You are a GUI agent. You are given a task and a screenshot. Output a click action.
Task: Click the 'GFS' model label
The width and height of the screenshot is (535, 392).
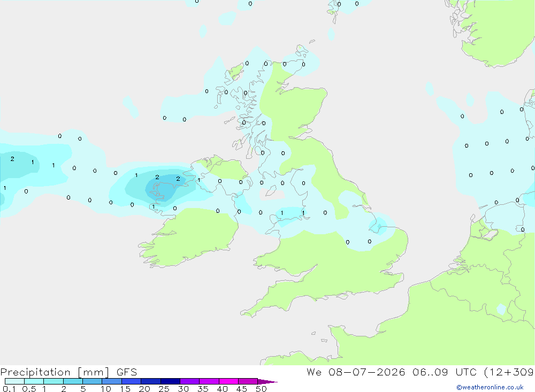[x=127, y=372]
